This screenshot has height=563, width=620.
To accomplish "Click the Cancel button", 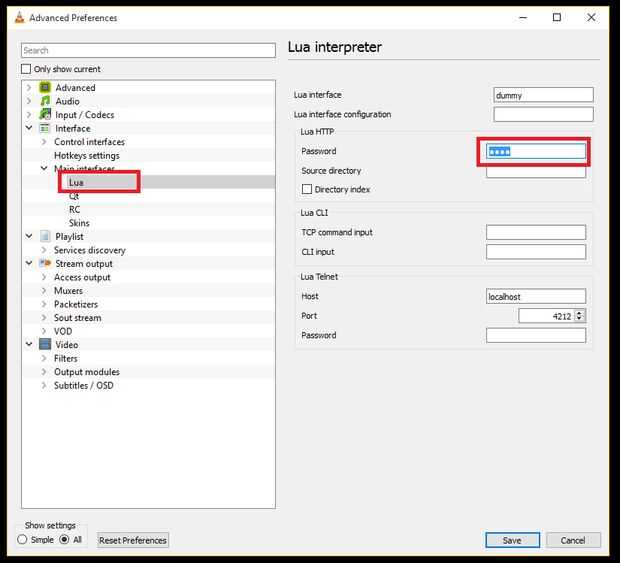I will coord(573,540).
